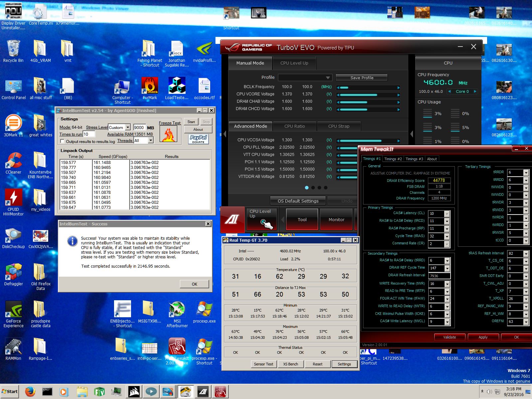Open the Timings #3 tab in Mem TweakIt
The width and height of the screenshot is (532, 399).
click(414, 159)
